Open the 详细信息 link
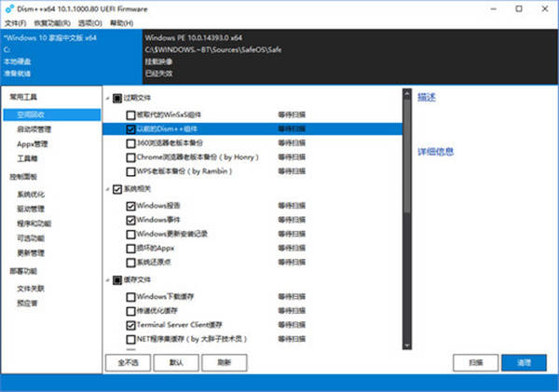The height and width of the screenshot is (392, 559). [x=435, y=151]
